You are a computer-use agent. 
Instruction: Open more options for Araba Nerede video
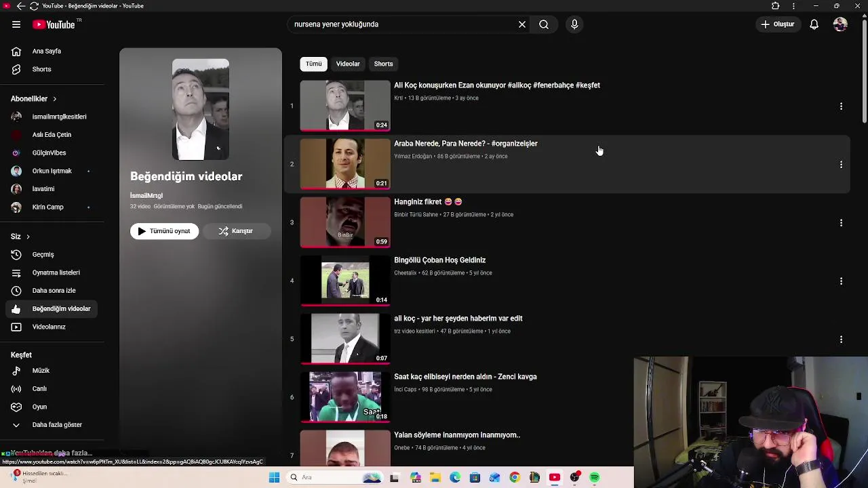[x=841, y=165]
